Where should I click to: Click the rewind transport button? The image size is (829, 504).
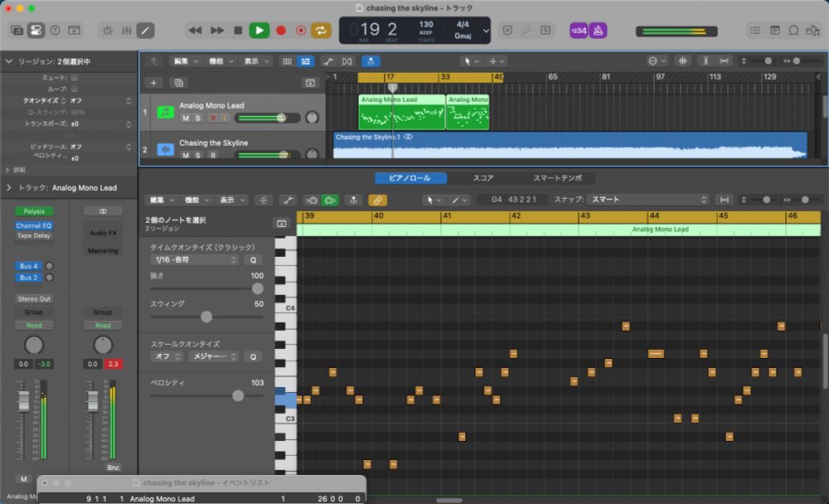pyautogui.click(x=195, y=31)
